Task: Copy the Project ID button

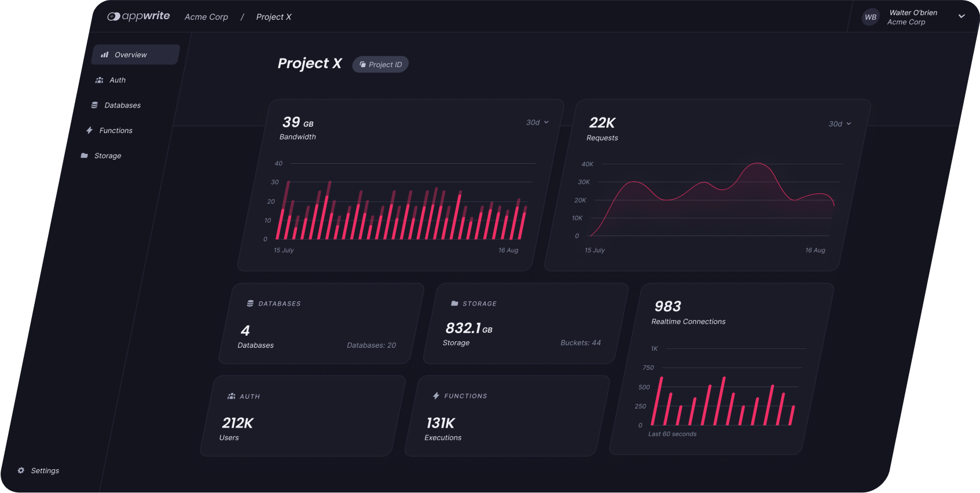Action: click(380, 65)
